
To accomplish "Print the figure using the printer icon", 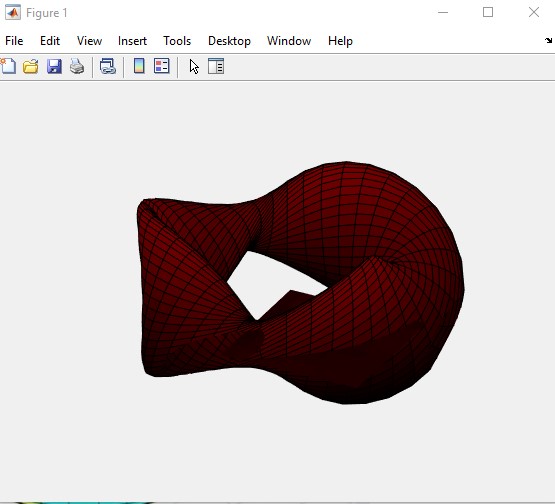I will (77, 66).
